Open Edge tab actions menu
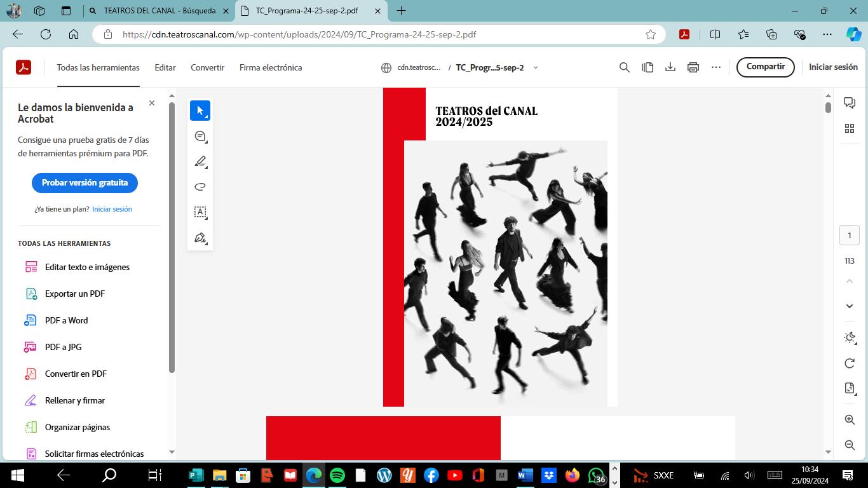This screenshot has height=488, width=868. coord(66,11)
